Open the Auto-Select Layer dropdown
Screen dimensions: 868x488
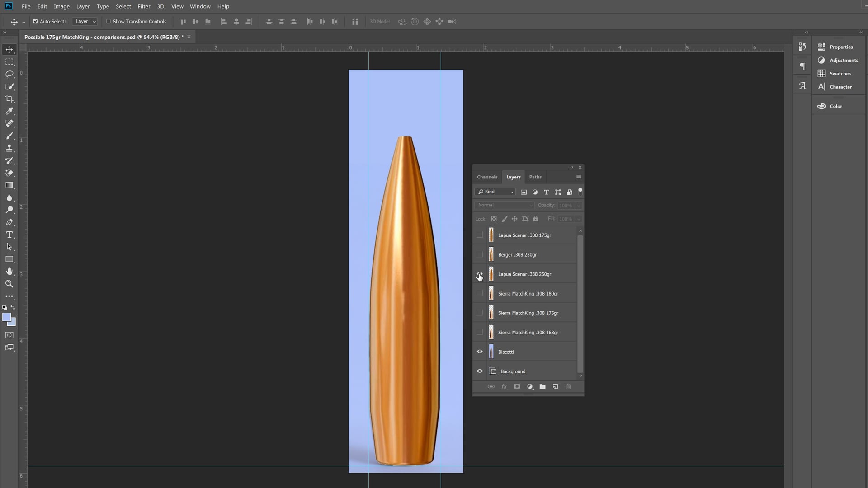[x=85, y=21]
